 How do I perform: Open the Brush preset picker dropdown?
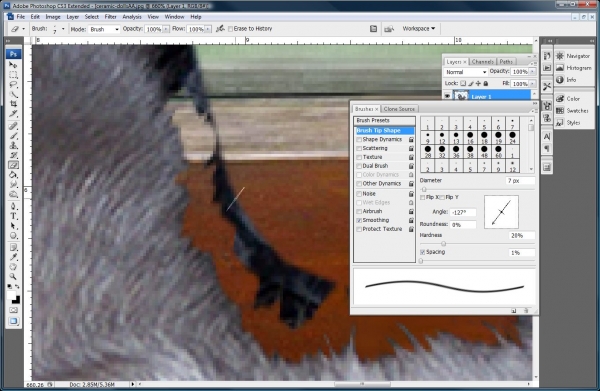(63, 29)
